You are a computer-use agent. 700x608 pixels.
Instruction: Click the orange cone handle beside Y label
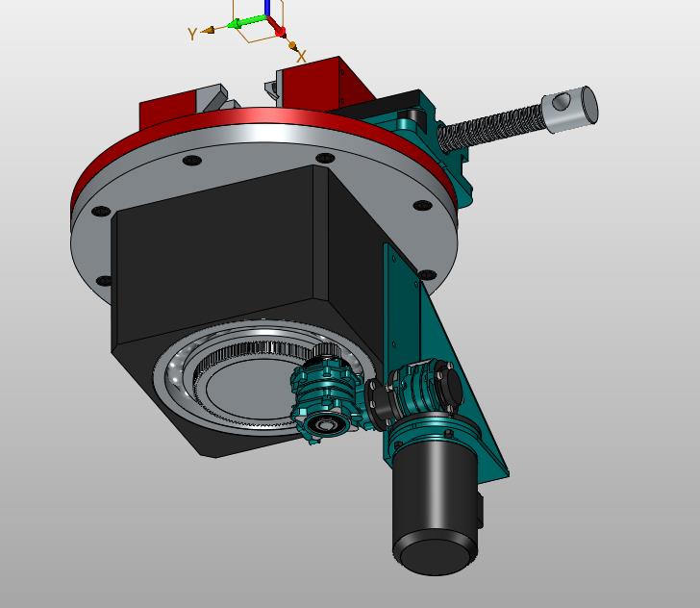(x=209, y=31)
